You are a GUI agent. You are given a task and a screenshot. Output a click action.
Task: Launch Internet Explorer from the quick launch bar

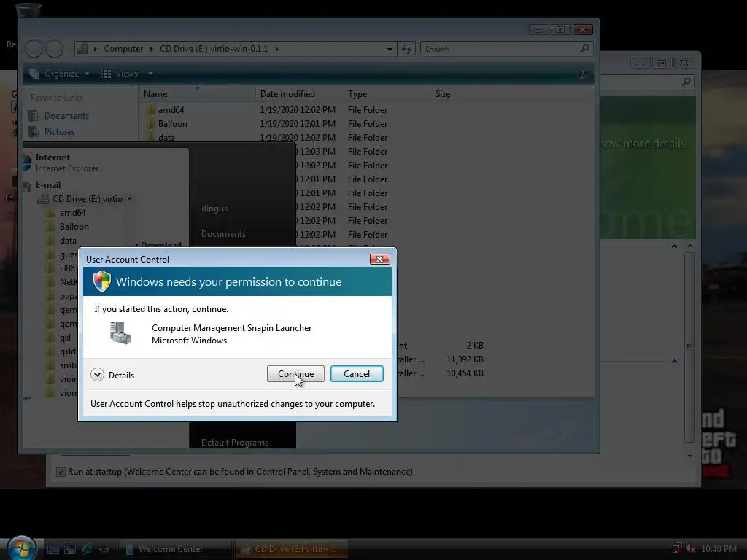87,549
